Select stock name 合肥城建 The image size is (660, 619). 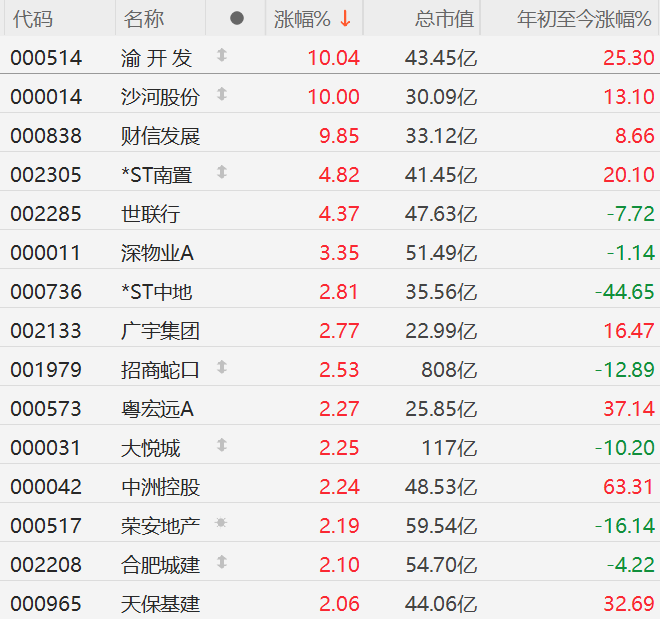(x=160, y=565)
